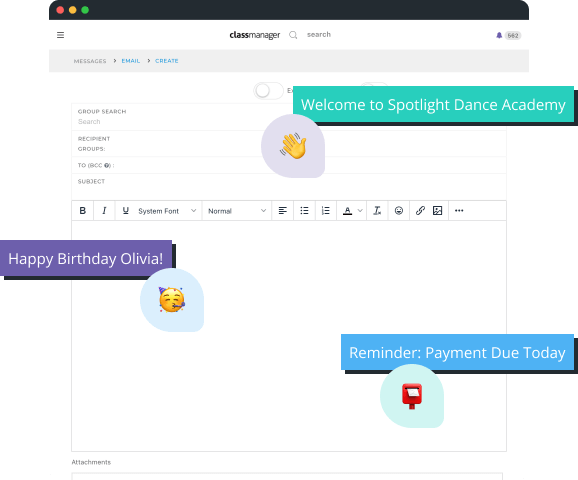This screenshot has width=578, height=480.
Task: Open the Normal paragraph style dropdown
Action: coord(237,211)
